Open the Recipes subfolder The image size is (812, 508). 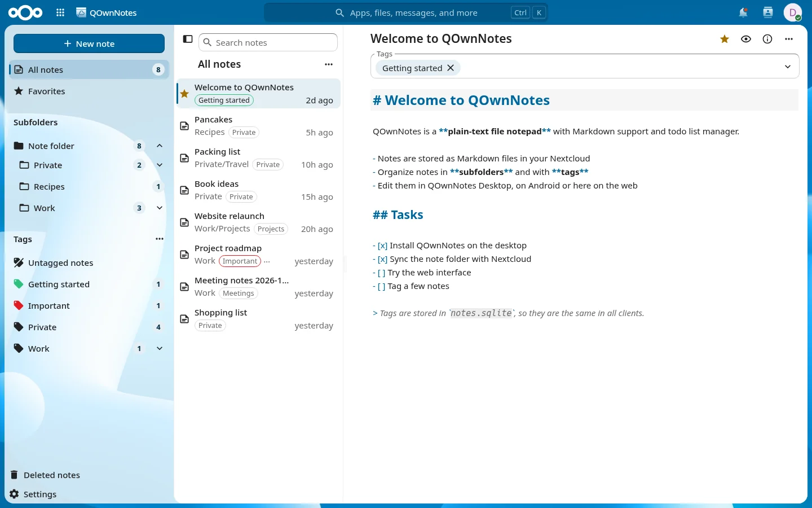[89, 186]
